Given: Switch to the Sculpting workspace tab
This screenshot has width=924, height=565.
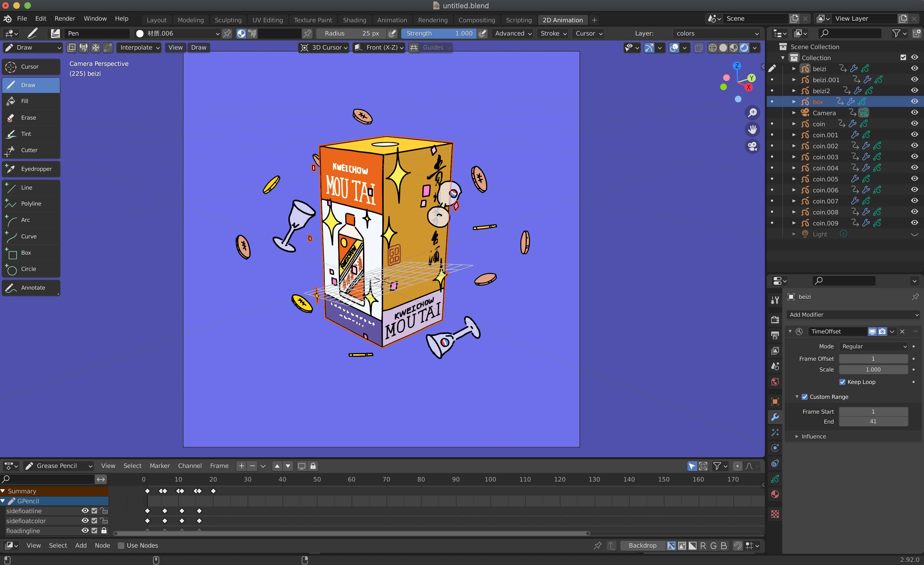Looking at the screenshot, I should click(228, 20).
